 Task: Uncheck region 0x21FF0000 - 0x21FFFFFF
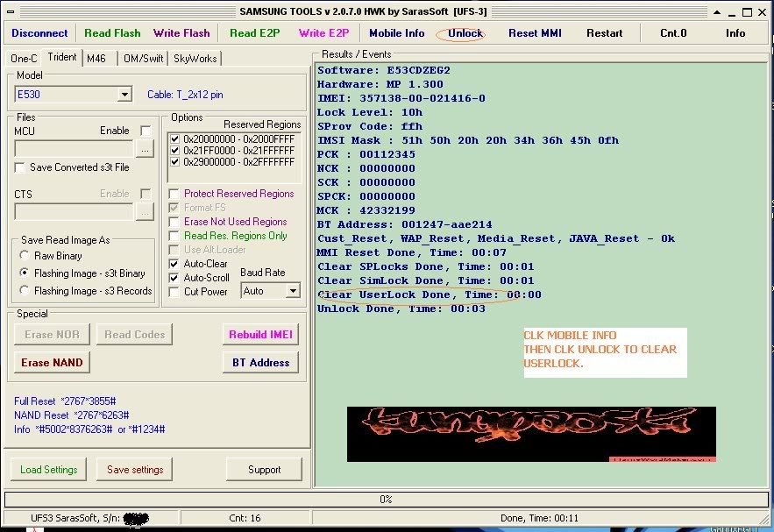click(x=174, y=151)
